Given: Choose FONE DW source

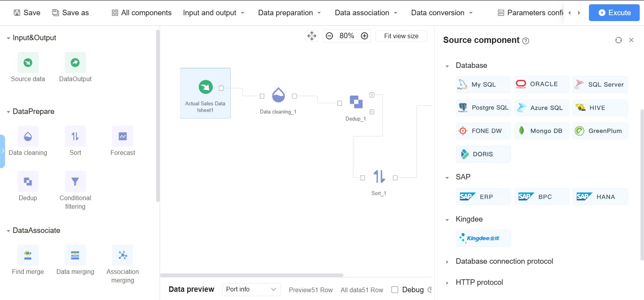Looking at the screenshot, I should pos(483,131).
